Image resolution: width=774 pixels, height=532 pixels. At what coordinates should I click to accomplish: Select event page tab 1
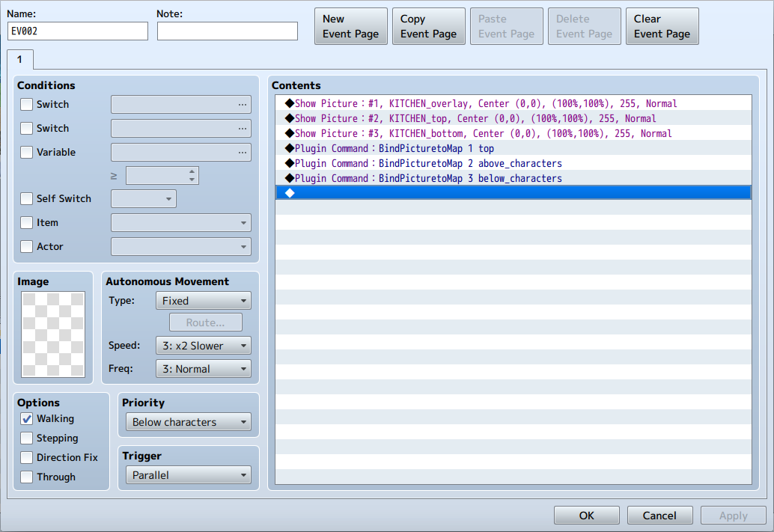coord(19,60)
